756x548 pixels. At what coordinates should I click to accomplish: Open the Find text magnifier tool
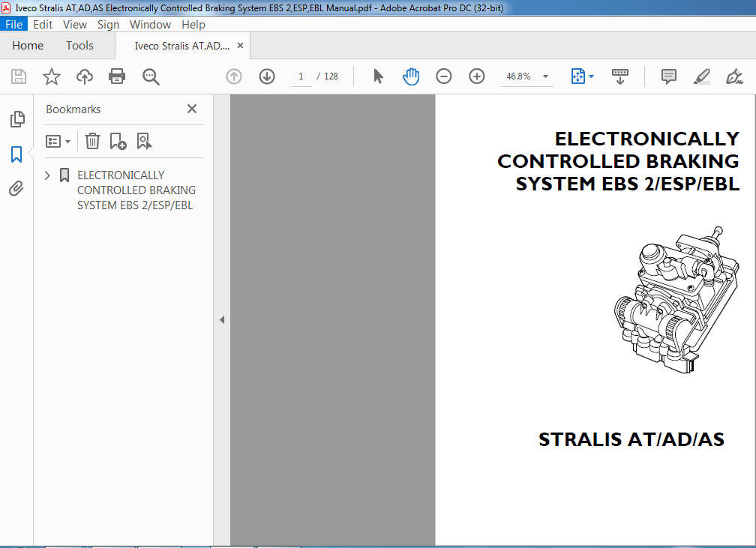151,76
